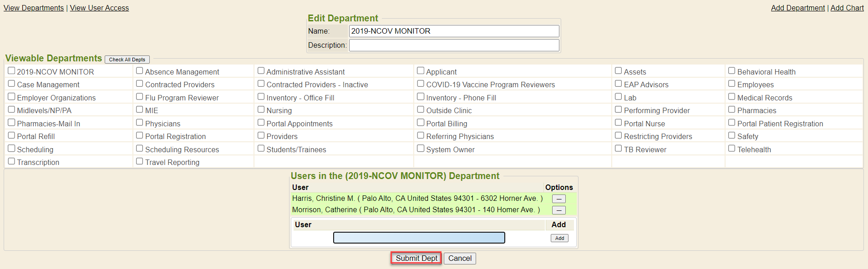
Task: Follow the Add Chart link
Action: click(x=847, y=8)
